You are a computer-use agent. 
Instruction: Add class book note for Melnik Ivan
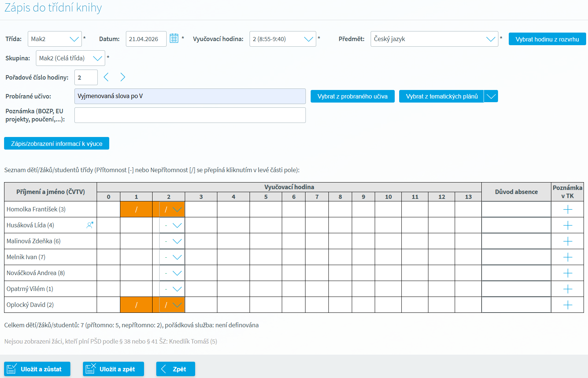tap(567, 257)
